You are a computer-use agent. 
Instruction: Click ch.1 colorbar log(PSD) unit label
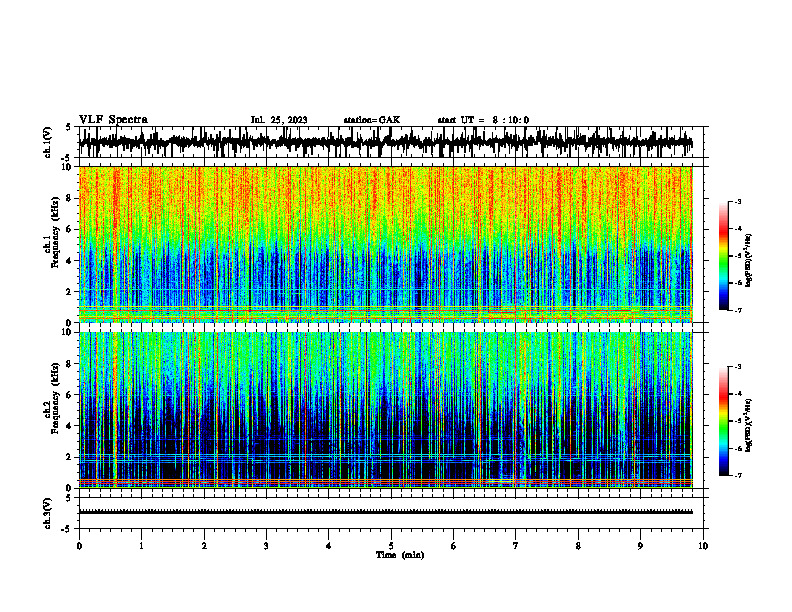tap(749, 261)
